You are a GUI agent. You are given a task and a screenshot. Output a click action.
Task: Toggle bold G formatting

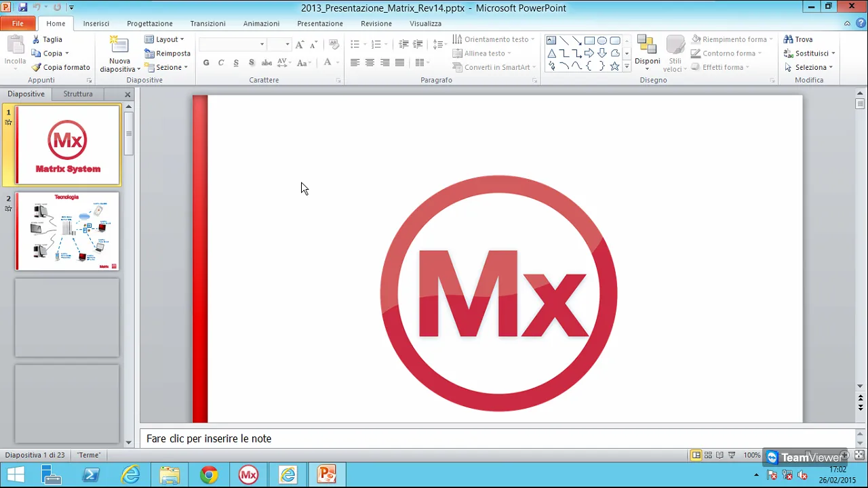[x=206, y=63]
